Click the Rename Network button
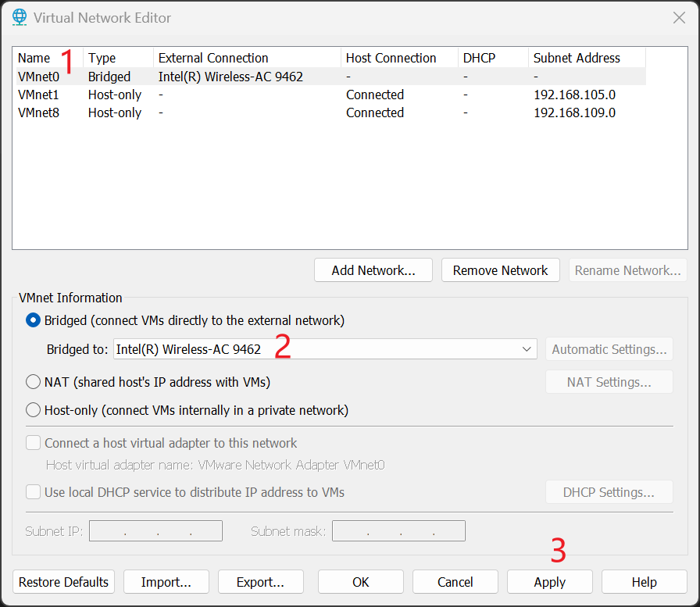700x607 pixels. 627,270
